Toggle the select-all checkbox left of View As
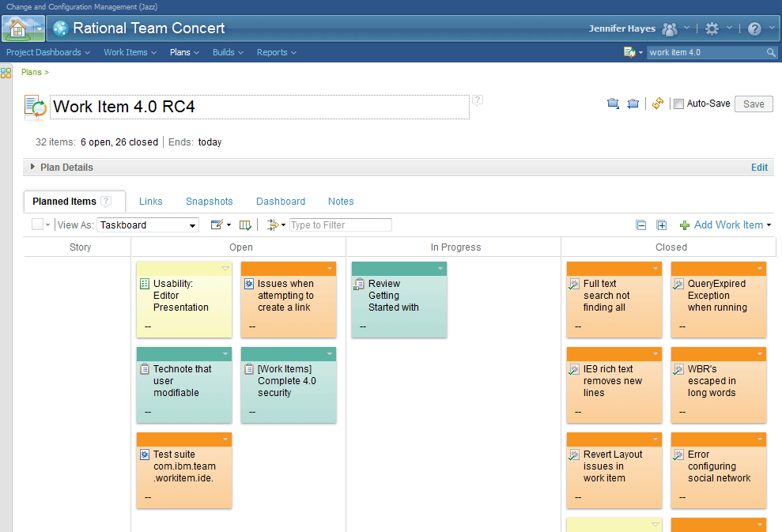The image size is (782, 532). [x=37, y=224]
